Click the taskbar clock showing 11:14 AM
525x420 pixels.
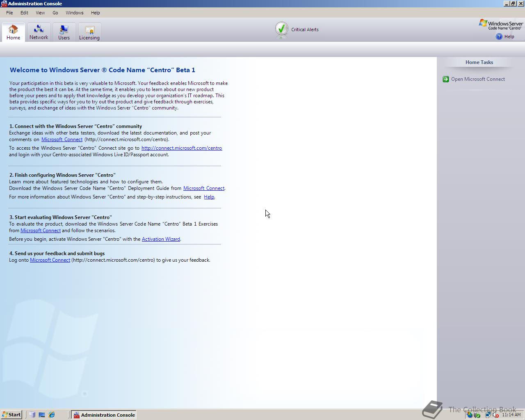point(511,415)
